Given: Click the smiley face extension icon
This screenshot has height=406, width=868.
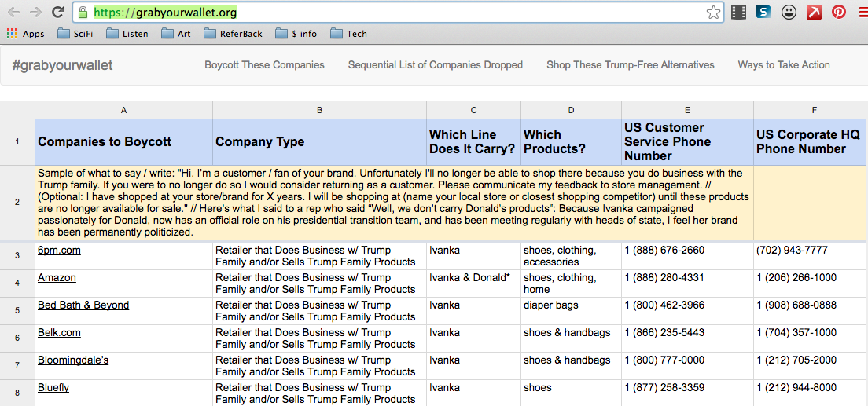Looking at the screenshot, I should pyautogui.click(x=789, y=12).
